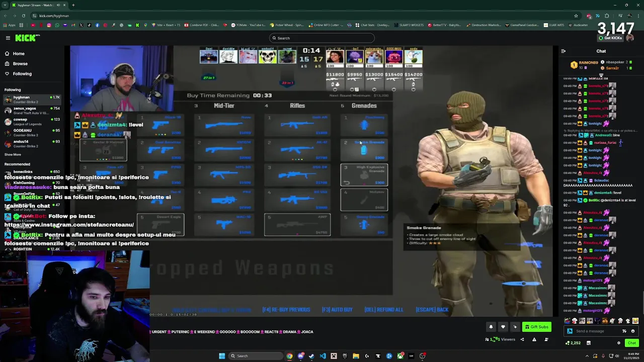The height and width of the screenshot is (362, 644).
Task: Bookmark this page with star icon
Action: (576, 16)
